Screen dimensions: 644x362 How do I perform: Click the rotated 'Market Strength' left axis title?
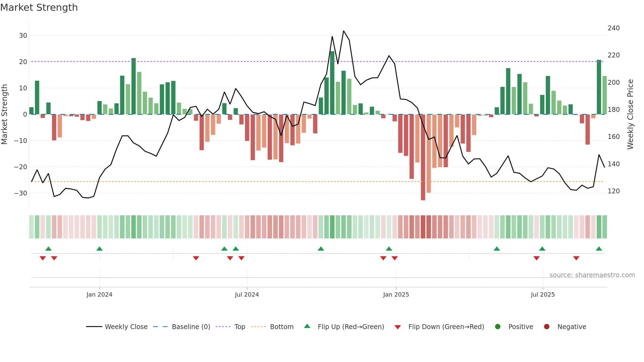point(4,114)
